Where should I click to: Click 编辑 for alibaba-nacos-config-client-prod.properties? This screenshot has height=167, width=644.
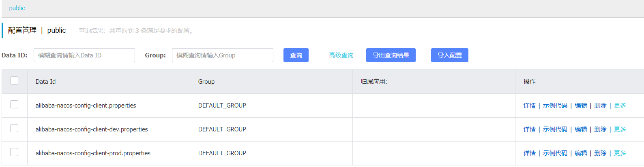click(581, 153)
